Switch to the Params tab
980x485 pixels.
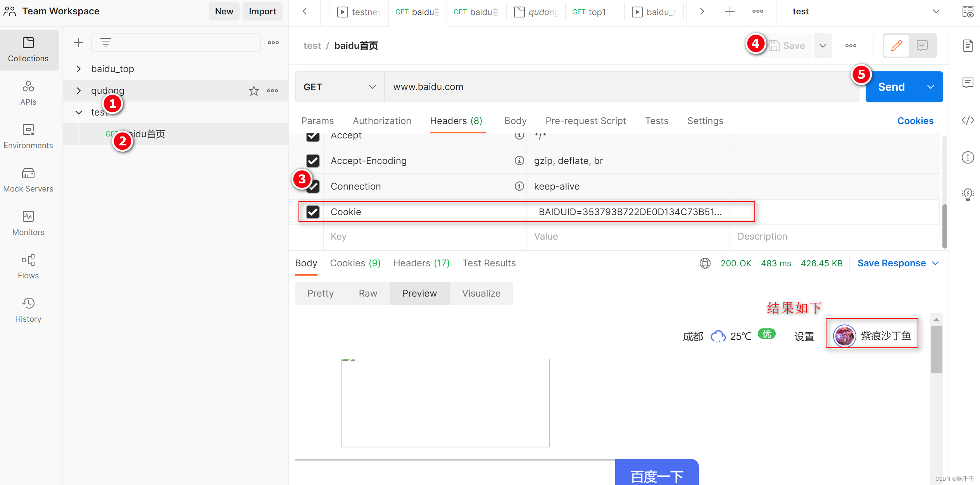tap(317, 121)
